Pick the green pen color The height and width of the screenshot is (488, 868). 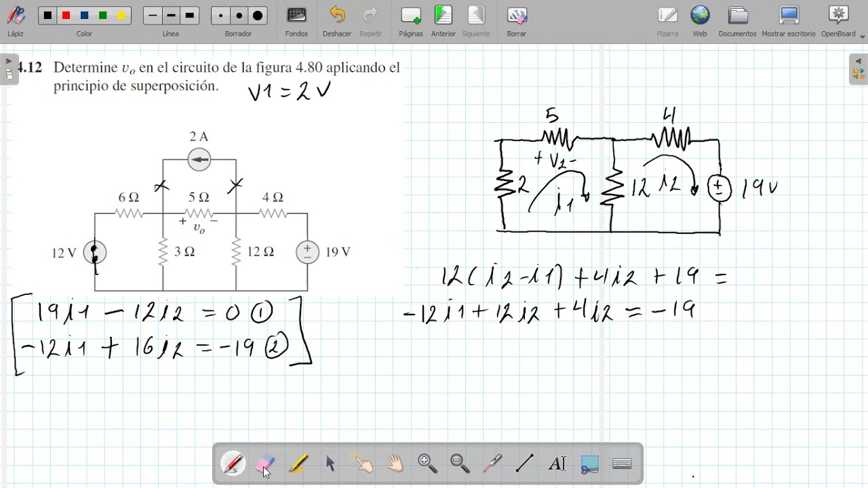[x=103, y=16]
